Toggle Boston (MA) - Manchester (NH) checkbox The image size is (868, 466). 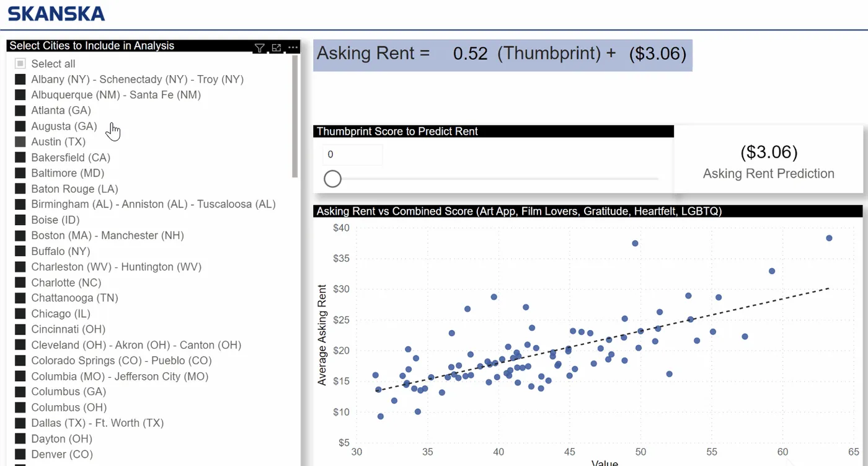click(20, 235)
